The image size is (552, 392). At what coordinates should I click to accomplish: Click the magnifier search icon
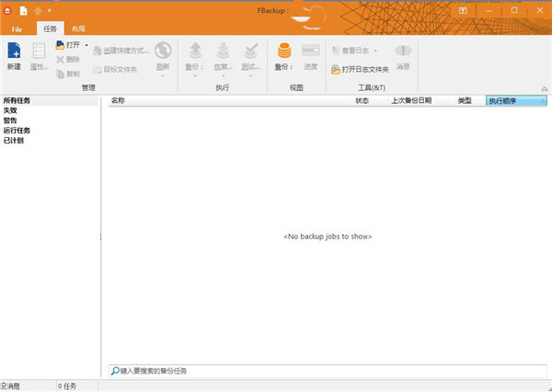pos(115,371)
